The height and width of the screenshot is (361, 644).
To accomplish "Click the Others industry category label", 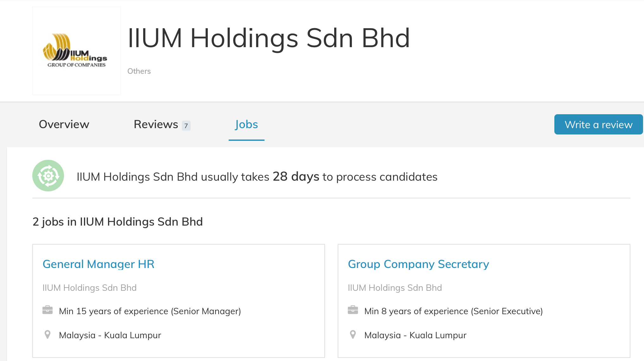I will click(x=139, y=71).
